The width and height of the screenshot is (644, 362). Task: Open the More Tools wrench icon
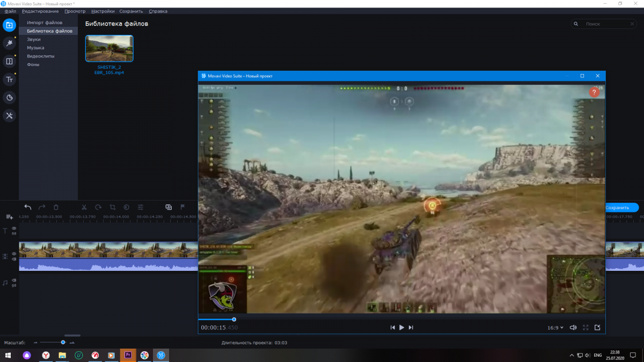click(9, 115)
